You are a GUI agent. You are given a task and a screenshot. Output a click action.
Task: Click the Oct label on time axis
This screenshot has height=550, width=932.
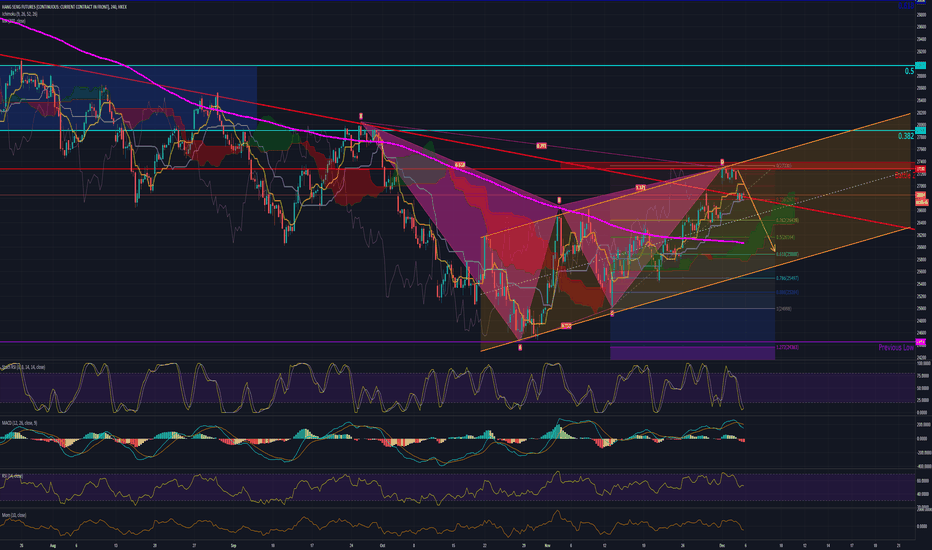point(382,545)
